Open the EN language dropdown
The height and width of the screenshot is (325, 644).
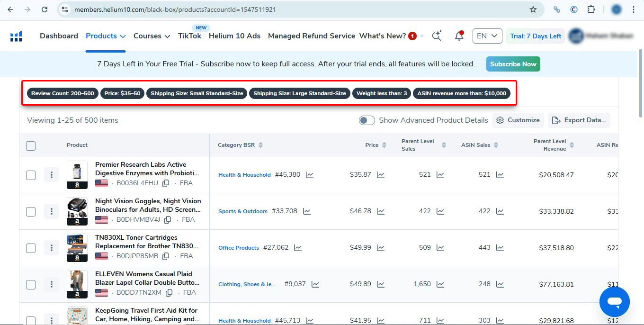pos(487,36)
